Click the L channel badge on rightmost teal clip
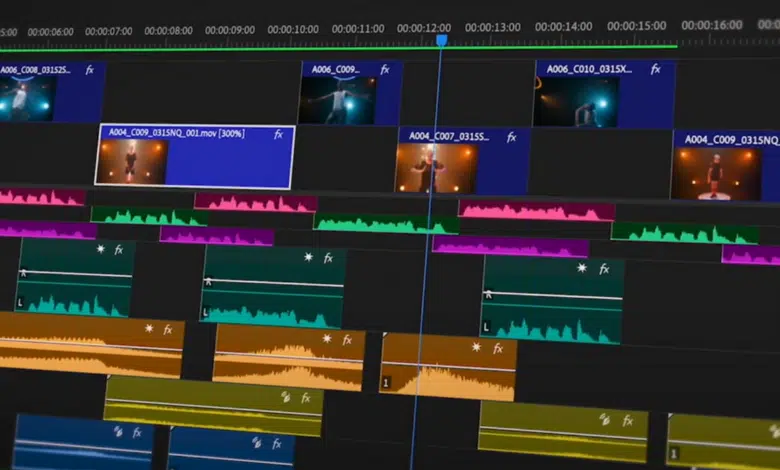Image resolution: width=780 pixels, height=470 pixels. pyautogui.click(x=487, y=327)
